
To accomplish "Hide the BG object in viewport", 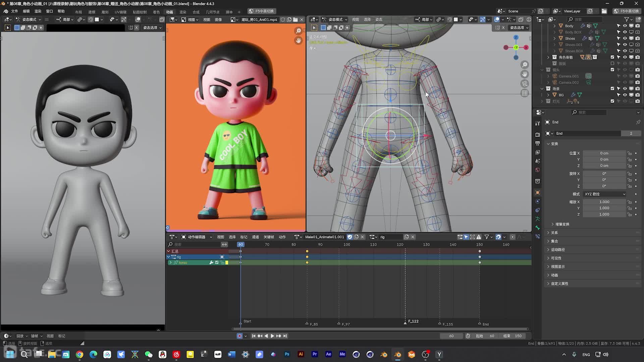I will [625, 95].
